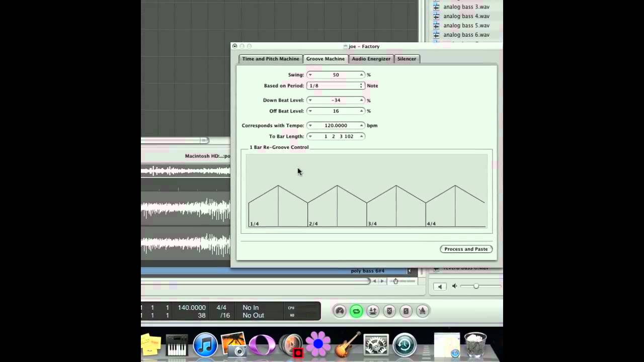Click the Off Beat Level value 16

tap(336, 111)
